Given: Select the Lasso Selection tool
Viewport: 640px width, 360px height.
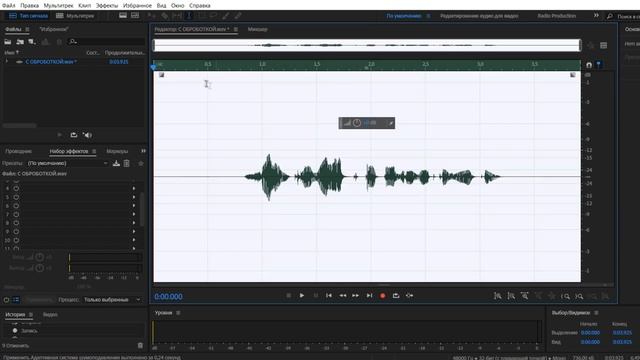Looking at the screenshot, I should tap(213, 16).
